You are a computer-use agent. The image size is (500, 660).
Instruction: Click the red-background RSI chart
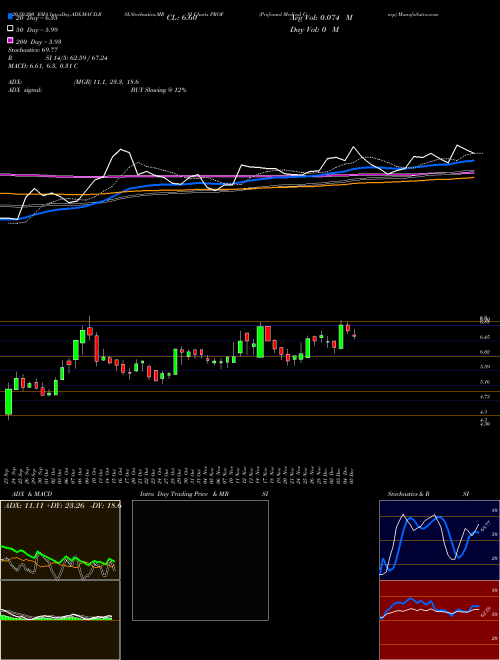439,620
